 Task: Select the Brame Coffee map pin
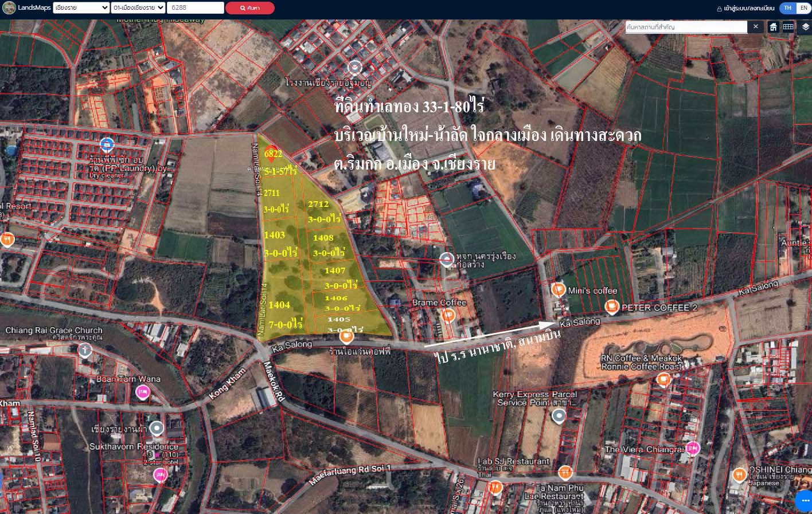coord(448,315)
